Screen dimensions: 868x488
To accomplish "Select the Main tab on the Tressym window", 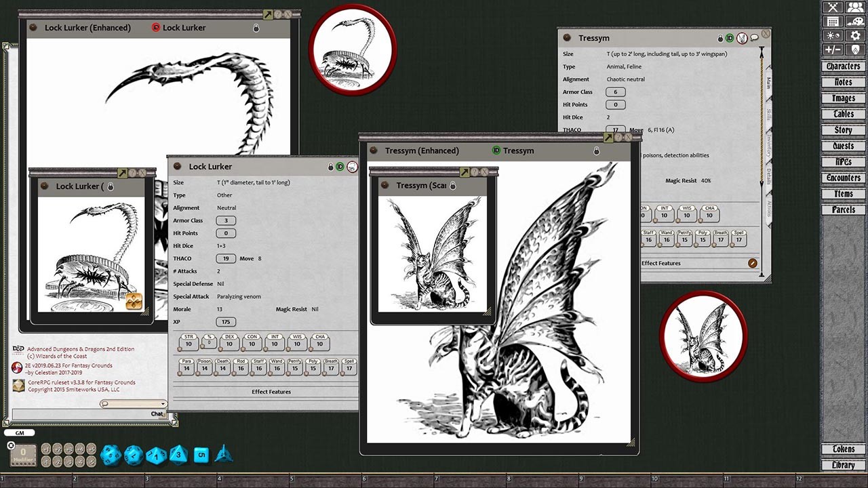I will pos(768,83).
